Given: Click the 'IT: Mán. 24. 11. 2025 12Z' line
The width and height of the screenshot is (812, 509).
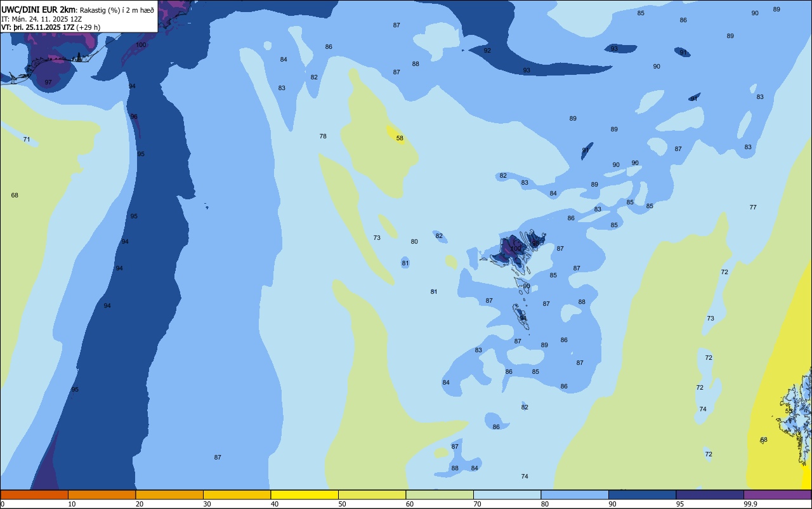Looking at the screenshot, I should [x=41, y=19].
